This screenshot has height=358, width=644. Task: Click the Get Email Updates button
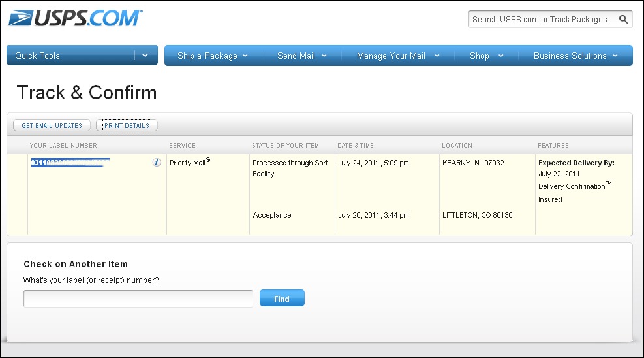click(52, 125)
